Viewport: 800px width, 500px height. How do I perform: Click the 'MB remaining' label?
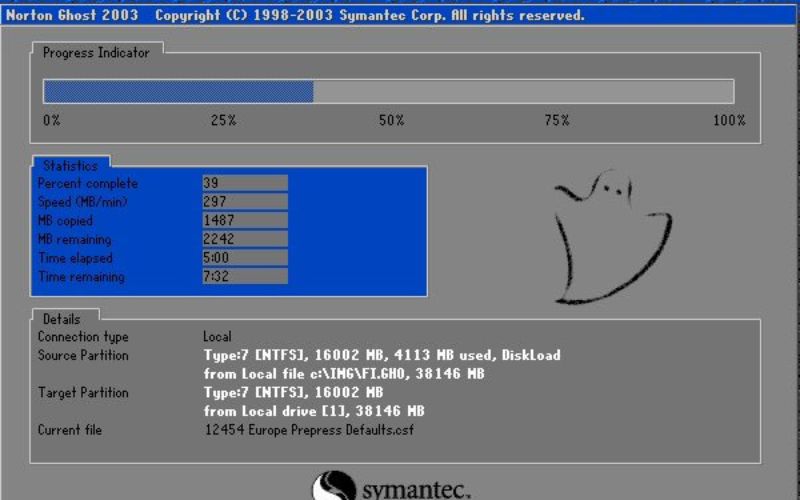[74, 239]
